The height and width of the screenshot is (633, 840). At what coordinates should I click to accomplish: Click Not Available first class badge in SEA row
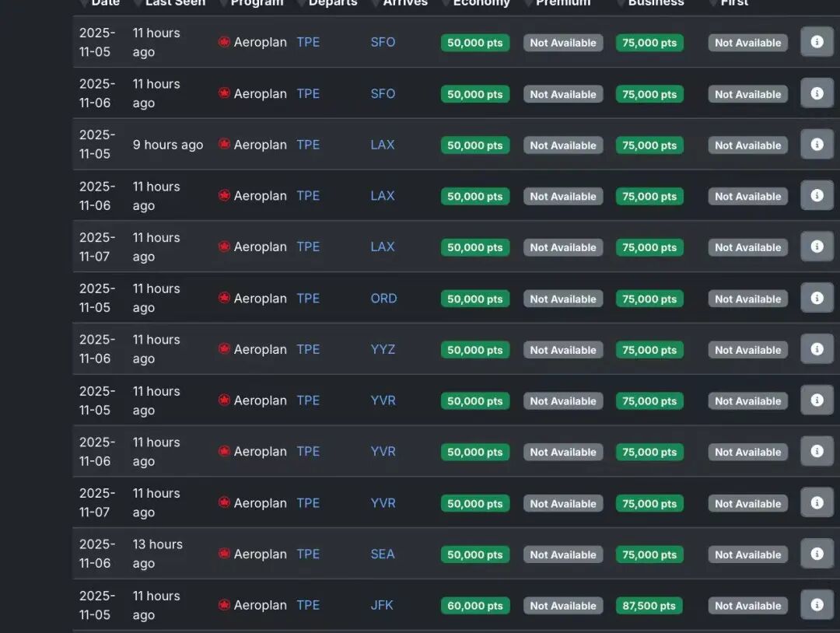click(x=747, y=554)
